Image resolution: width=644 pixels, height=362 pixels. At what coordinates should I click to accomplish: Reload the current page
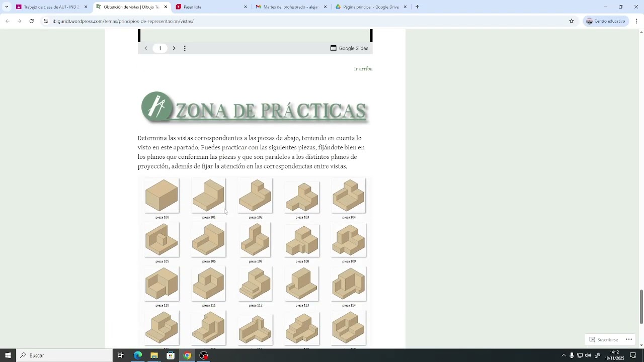[x=31, y=21]
